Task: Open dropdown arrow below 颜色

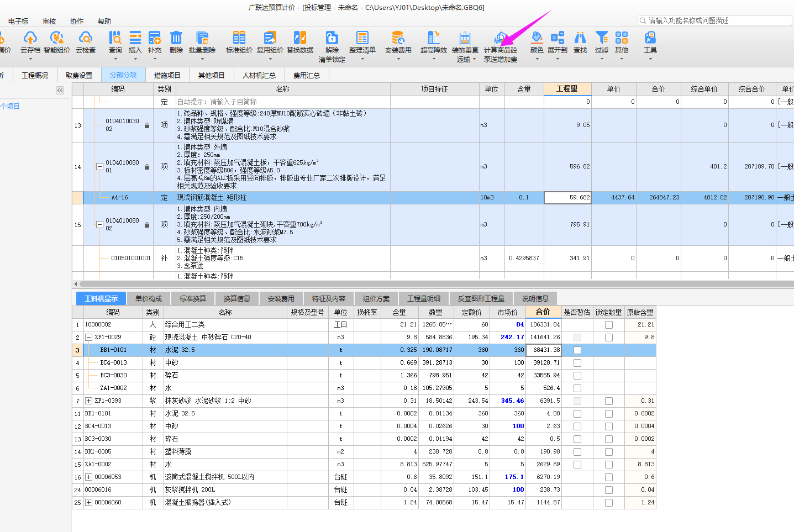Action: [x=537, y=59]
